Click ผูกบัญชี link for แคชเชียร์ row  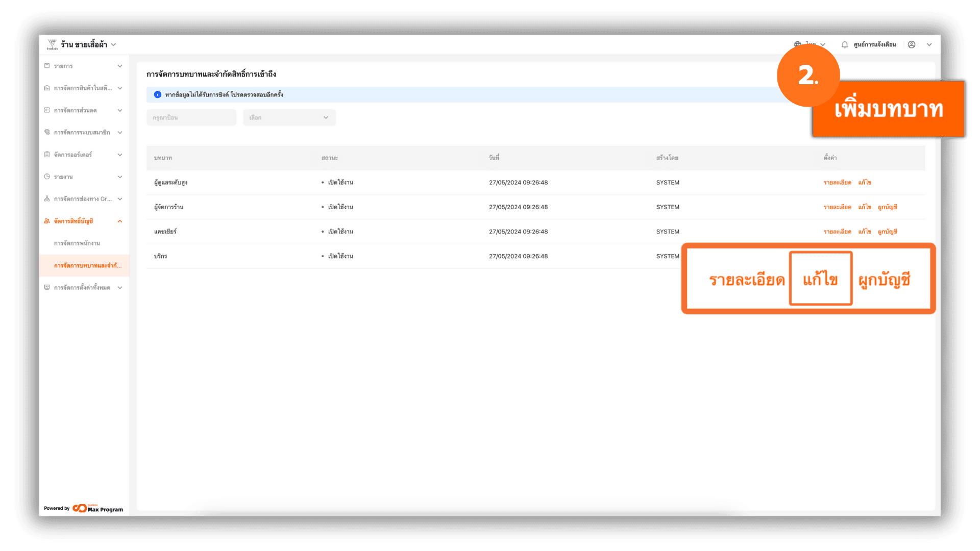[887, 232]
